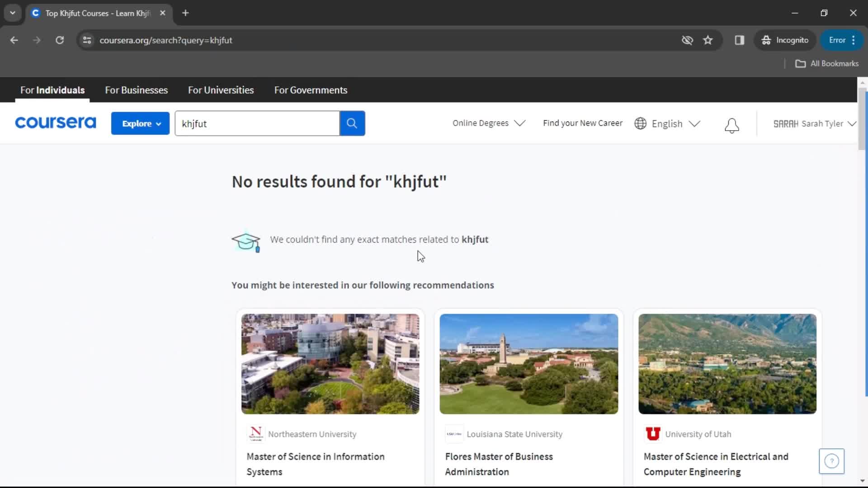Select the For Individuals tab

(52, 90)
